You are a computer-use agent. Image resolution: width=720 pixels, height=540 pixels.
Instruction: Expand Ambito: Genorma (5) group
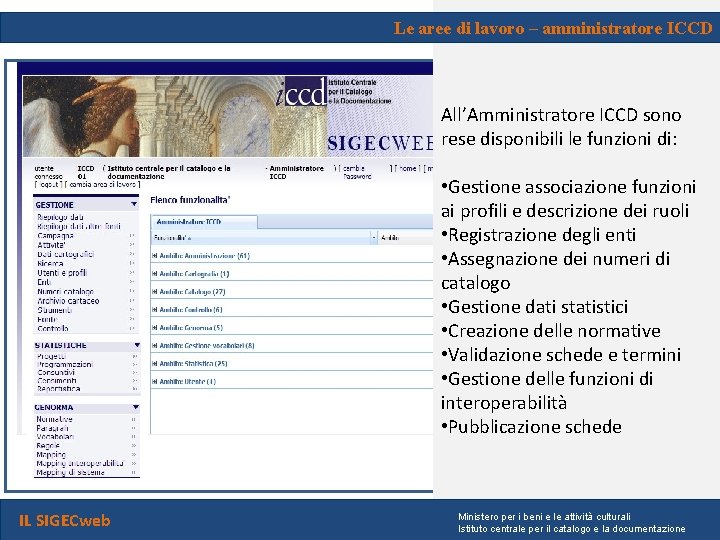pos(155,327)
